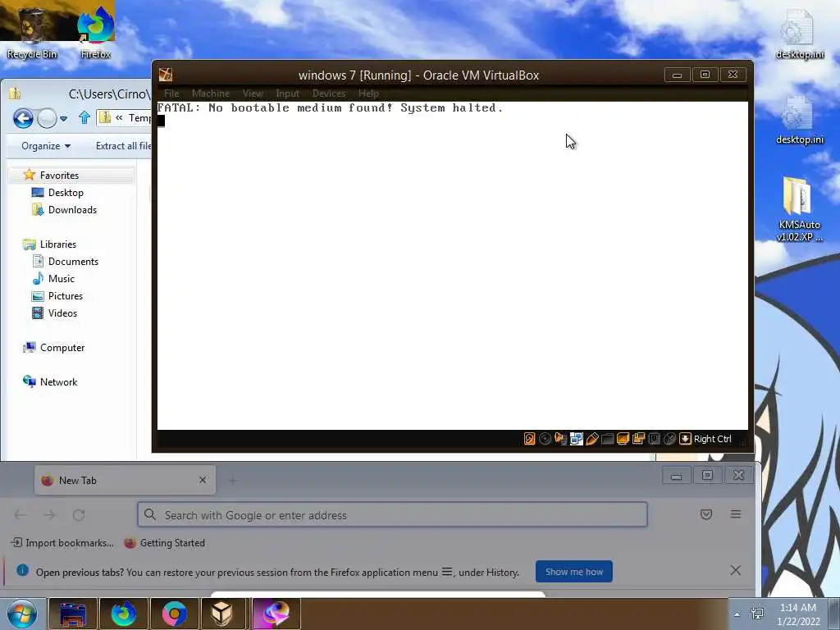Click the recording indicator in VirtualBox status bar
Image resolution: width=840 pixels, height=630 pixels.
pos(638,439)
